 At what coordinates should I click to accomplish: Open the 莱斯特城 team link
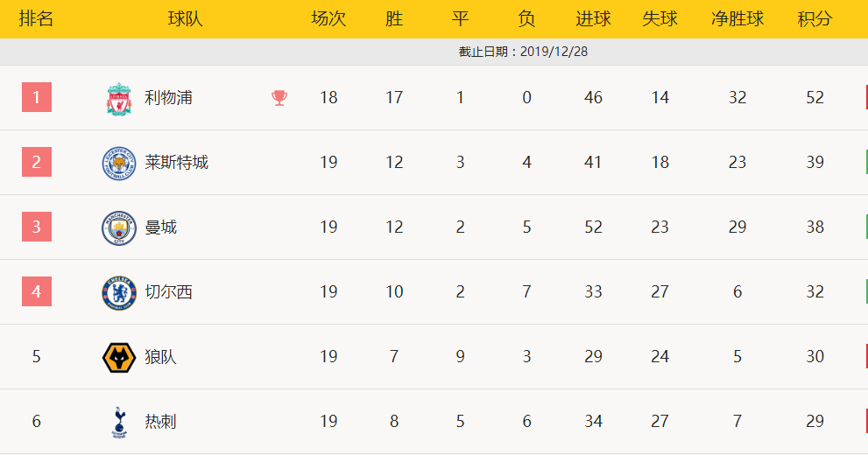177,163
